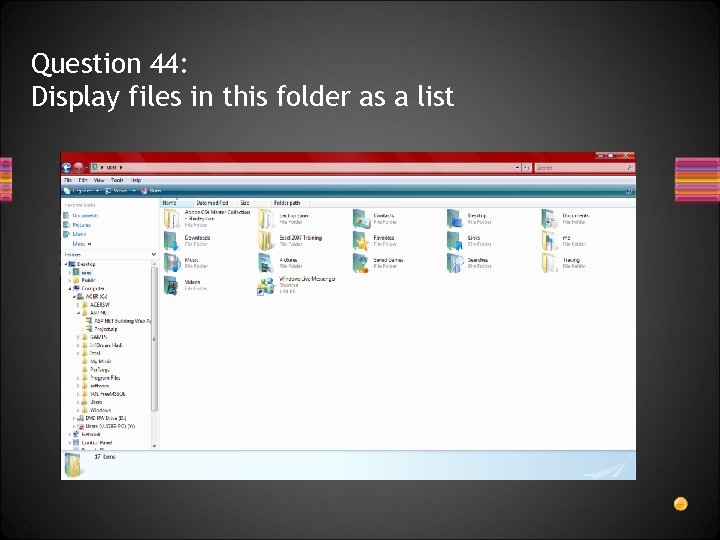Select the software folder in the tree
The image size is (720, 540).
(96, 386)
